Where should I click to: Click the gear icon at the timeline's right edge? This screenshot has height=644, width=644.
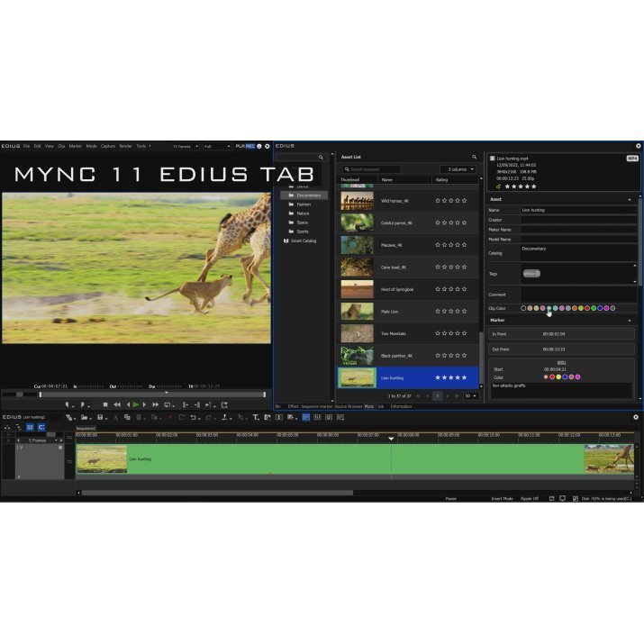point(636,417)
